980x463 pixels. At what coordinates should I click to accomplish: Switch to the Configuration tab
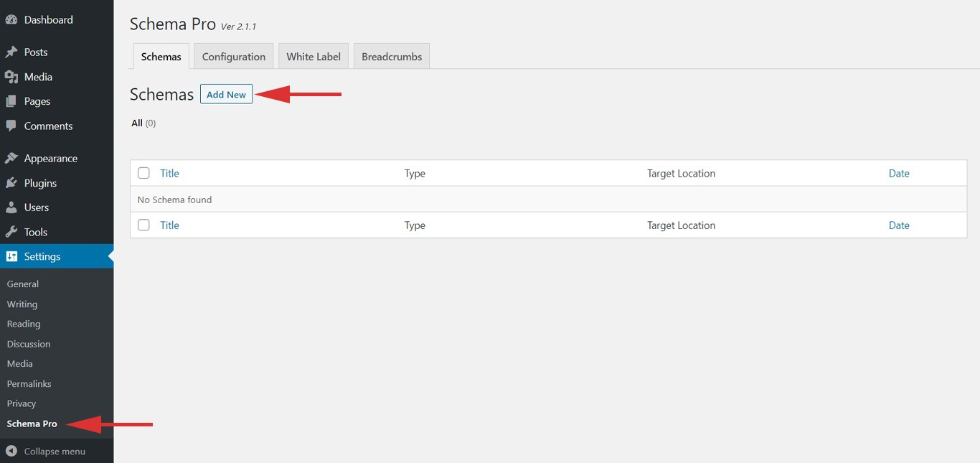click(x=233, y=55)
